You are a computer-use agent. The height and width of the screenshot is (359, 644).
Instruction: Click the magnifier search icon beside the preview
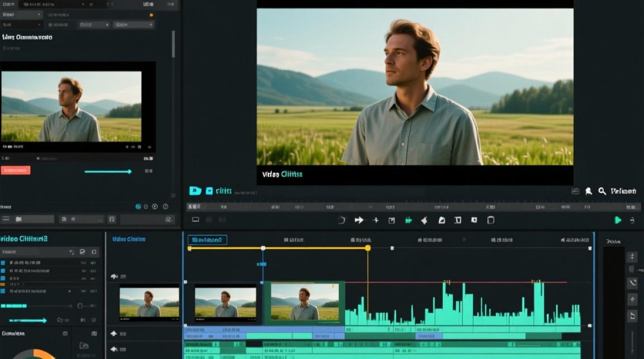click(x=602, y=191)
